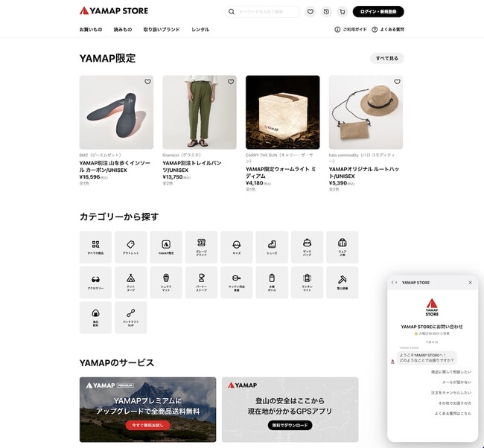Select the シューズ shoes category tile
The width and height of the screenshot is (484, 448).
click(272, 247)
